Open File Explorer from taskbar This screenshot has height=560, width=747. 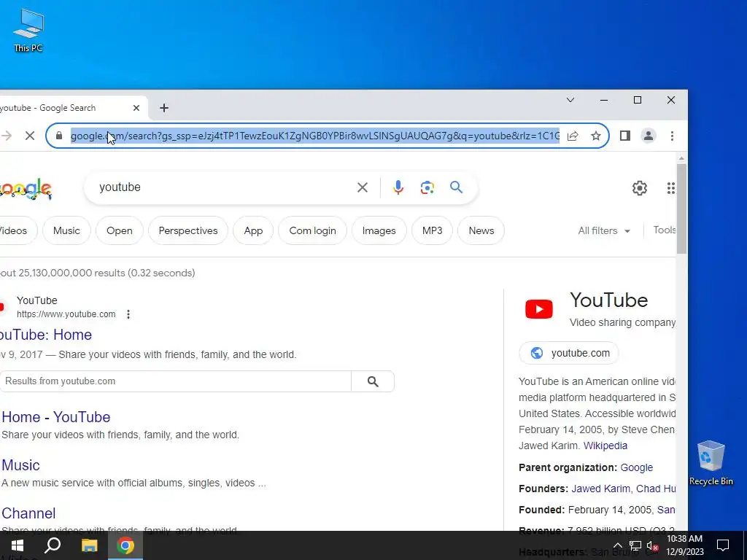point(89,545)
